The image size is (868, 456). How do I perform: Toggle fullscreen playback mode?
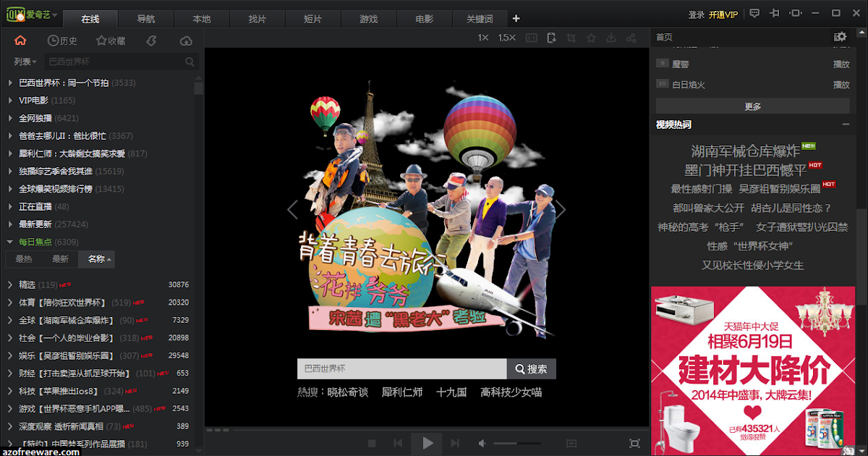point(634,443)
